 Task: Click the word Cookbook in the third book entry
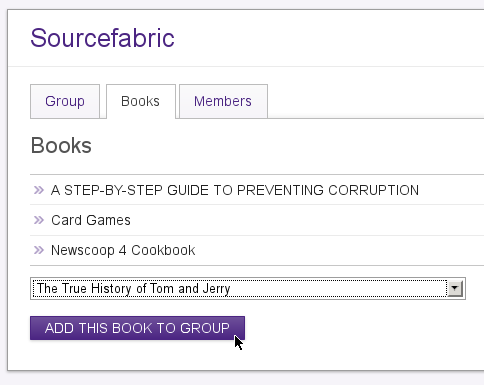pos(163,250)
